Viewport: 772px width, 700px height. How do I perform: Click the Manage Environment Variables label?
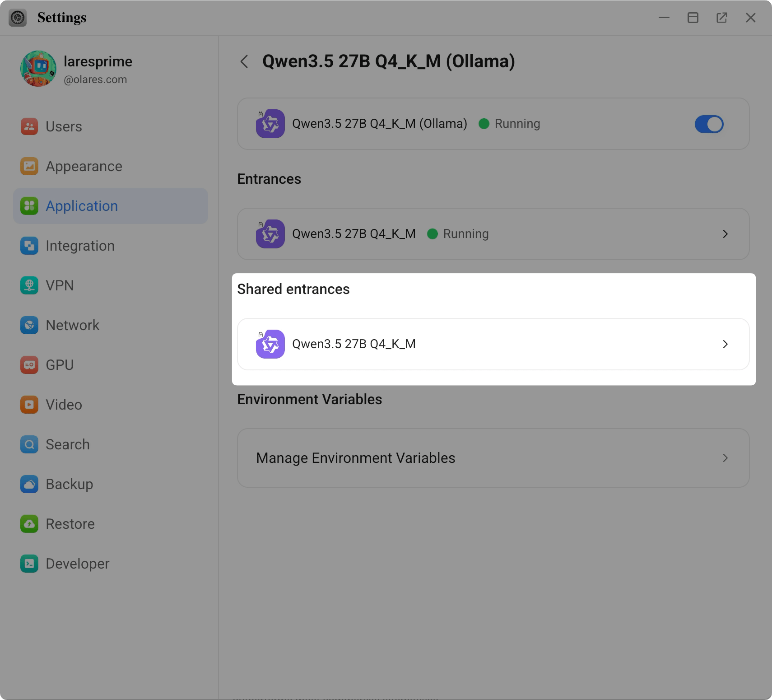355,458
